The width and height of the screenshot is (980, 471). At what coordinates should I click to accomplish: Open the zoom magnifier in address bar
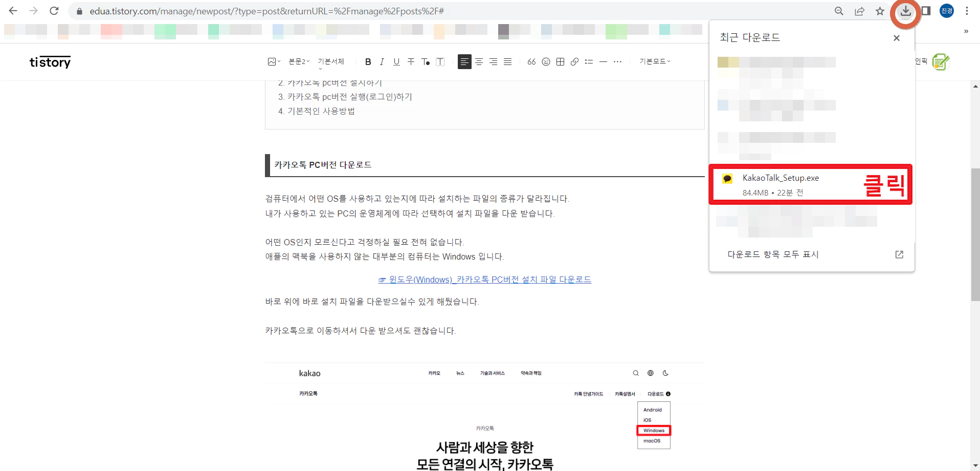839,11
